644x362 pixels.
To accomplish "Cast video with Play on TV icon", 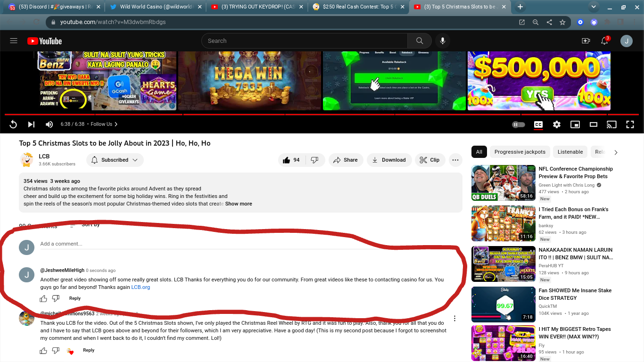I will click(x=611, y=124).
